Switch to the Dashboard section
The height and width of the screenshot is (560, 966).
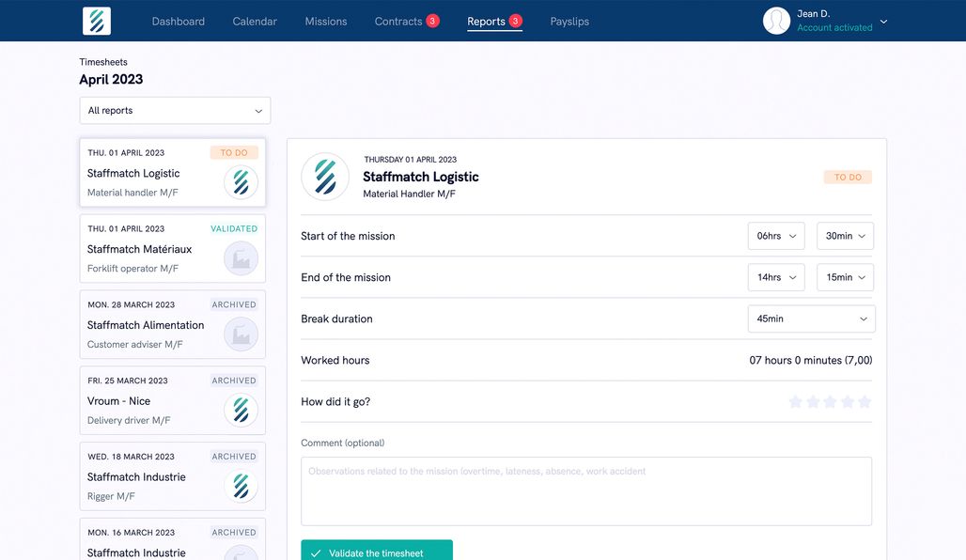[x=178, y=20]
